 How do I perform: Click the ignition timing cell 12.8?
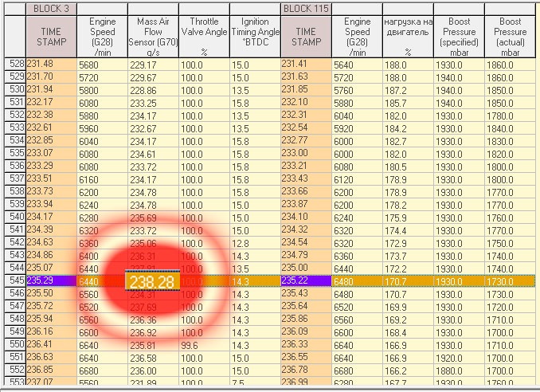coord(255,243)
